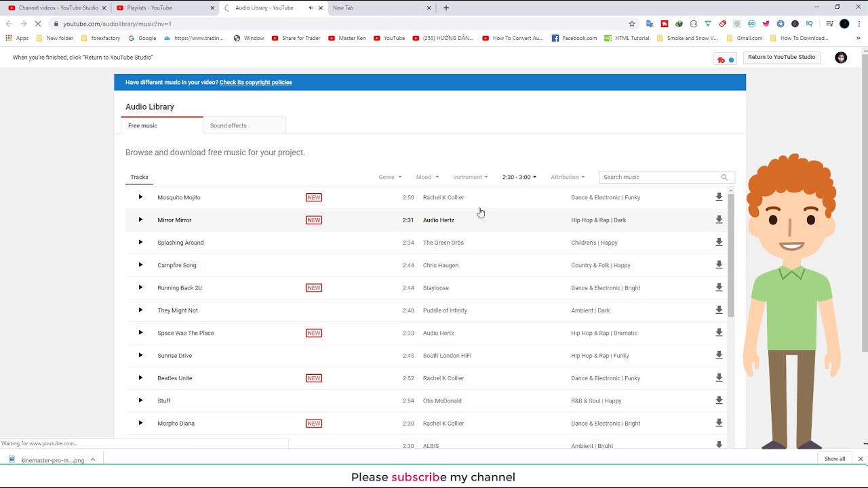
Task: Open the account avatar menu
Action: [x=841, y=58]
